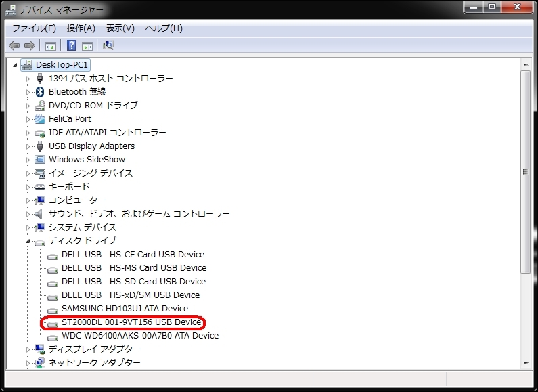
Task: Select ST2000DL 001-9VT156 USB Device
Action: click(x=131, y=322)
